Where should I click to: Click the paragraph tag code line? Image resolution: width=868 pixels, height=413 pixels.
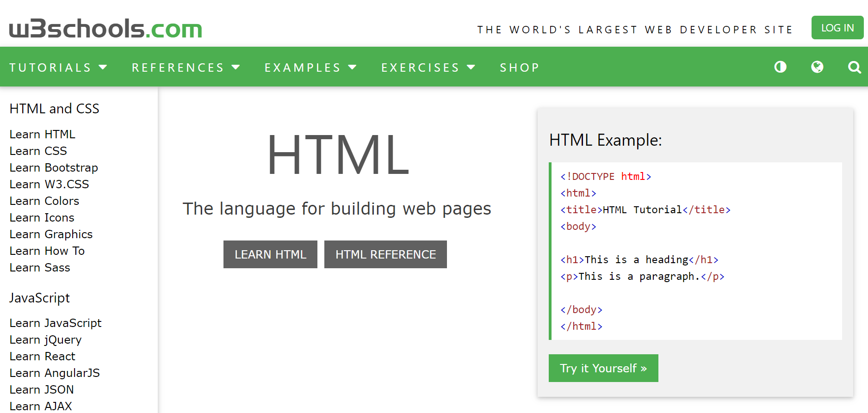pos(642,276)
